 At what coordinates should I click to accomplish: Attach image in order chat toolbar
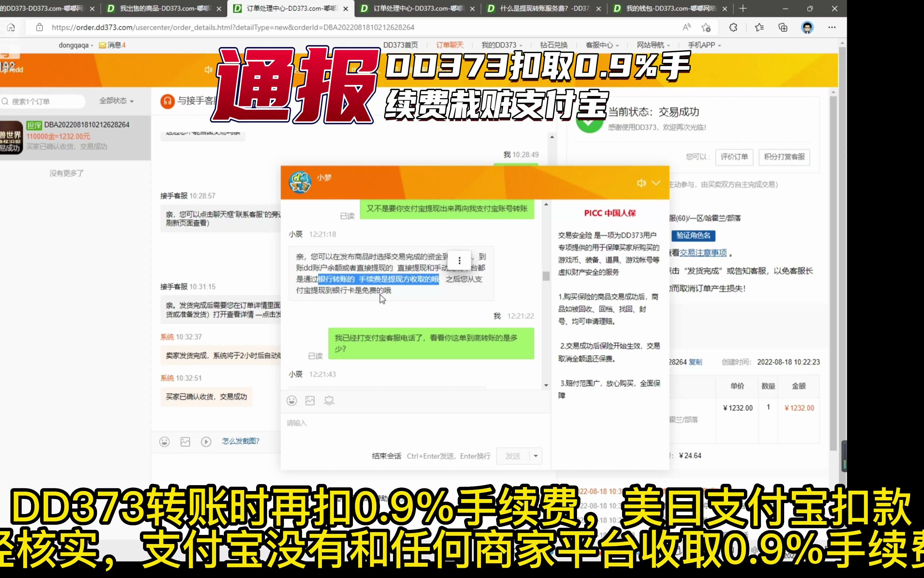click(x=185, y=442)
